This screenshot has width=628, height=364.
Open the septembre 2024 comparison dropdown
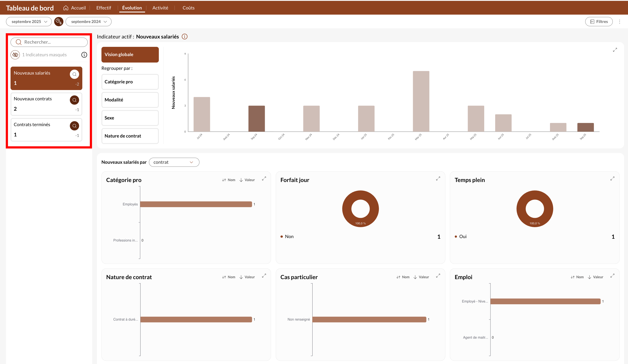pyautogui.click(x=89, y=22)
